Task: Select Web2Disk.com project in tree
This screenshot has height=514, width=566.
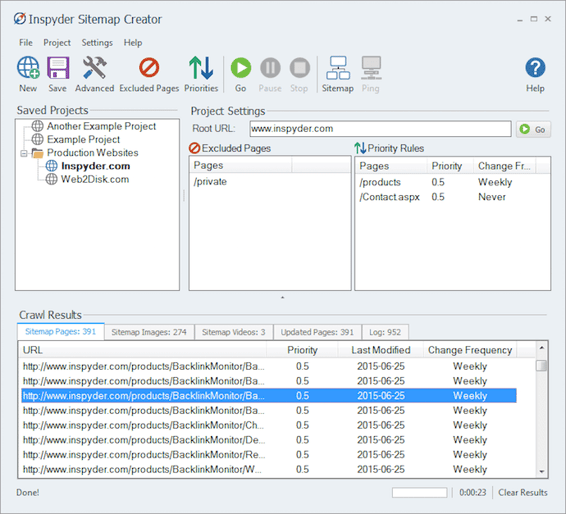Action: click(95, 179)
